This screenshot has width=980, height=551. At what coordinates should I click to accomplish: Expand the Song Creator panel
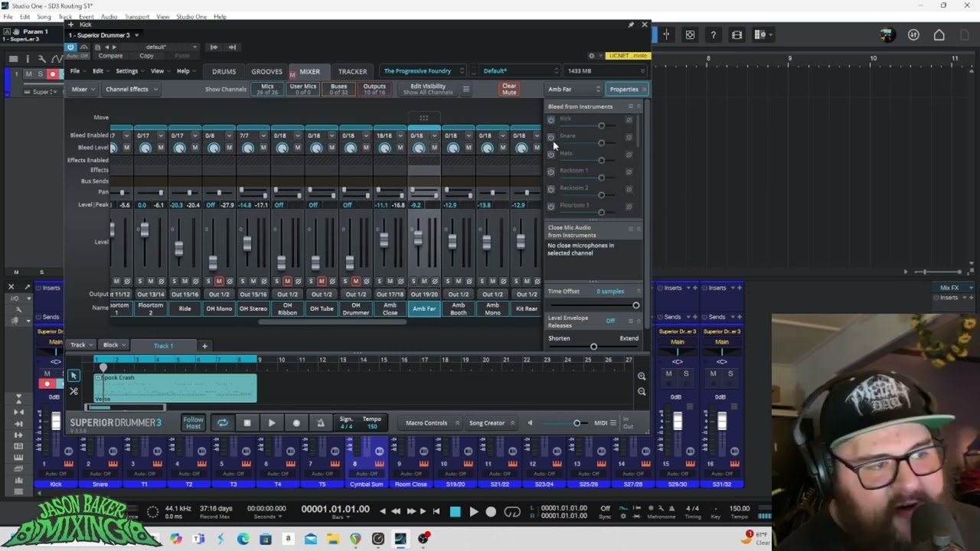[492, 422]
